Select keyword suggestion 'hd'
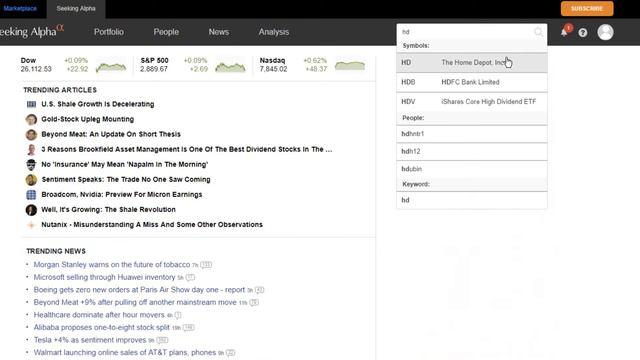The width and height of the screenshot is (640, 360). coord(472,200)
